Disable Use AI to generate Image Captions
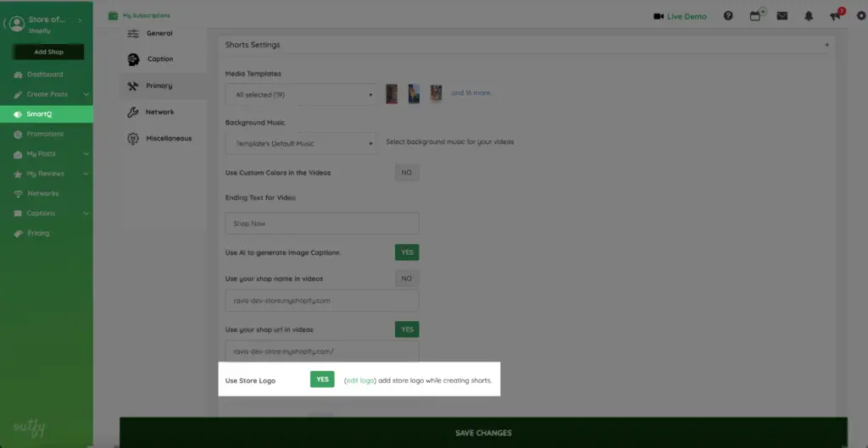Viewport: 868px width, 448px height. (407, 252)
